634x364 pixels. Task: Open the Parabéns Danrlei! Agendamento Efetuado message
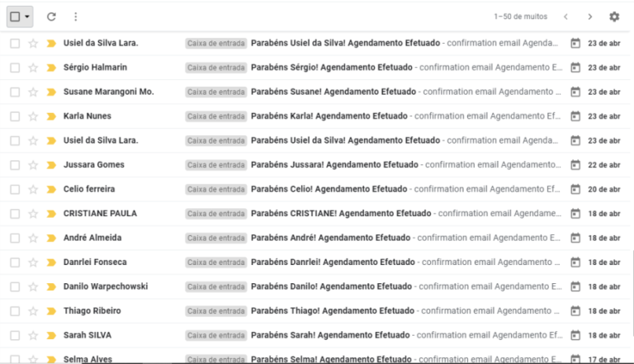click(330, 262)
